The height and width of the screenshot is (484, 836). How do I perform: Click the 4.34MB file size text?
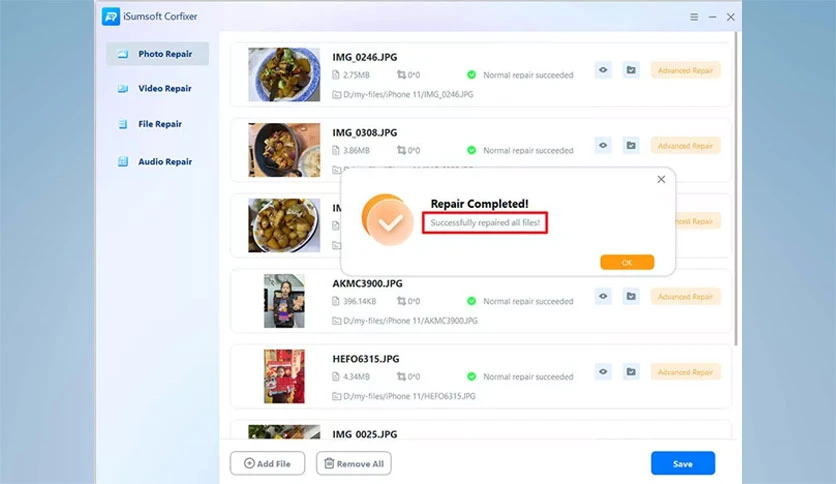click(356, 376)
